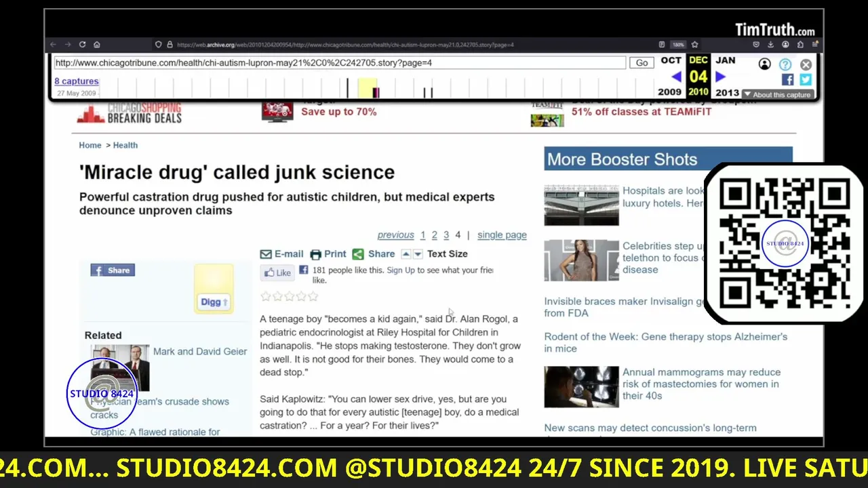Click the More Booster Shots header
Screen dimensions: 868x488
(668, 159)
